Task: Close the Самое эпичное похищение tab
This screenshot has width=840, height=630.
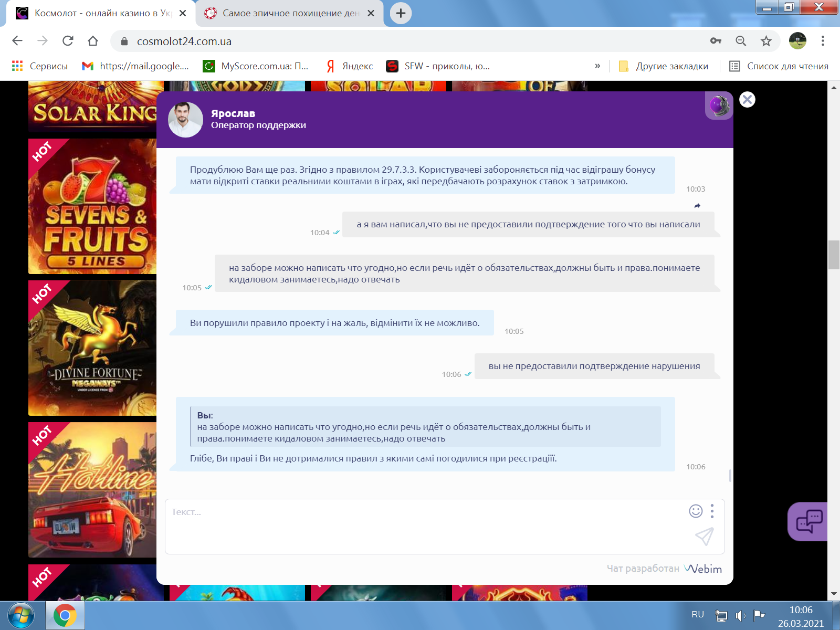Action: pos(371,13)
